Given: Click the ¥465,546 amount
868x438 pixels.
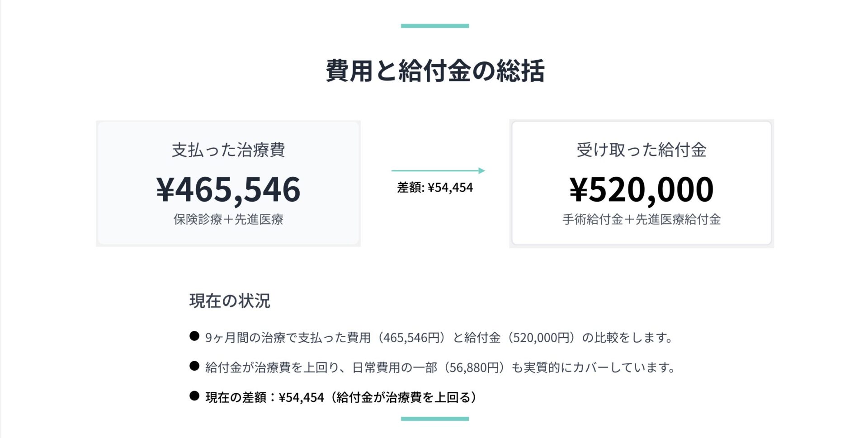Looking at the screenshot, I should (x=228, y=189).
